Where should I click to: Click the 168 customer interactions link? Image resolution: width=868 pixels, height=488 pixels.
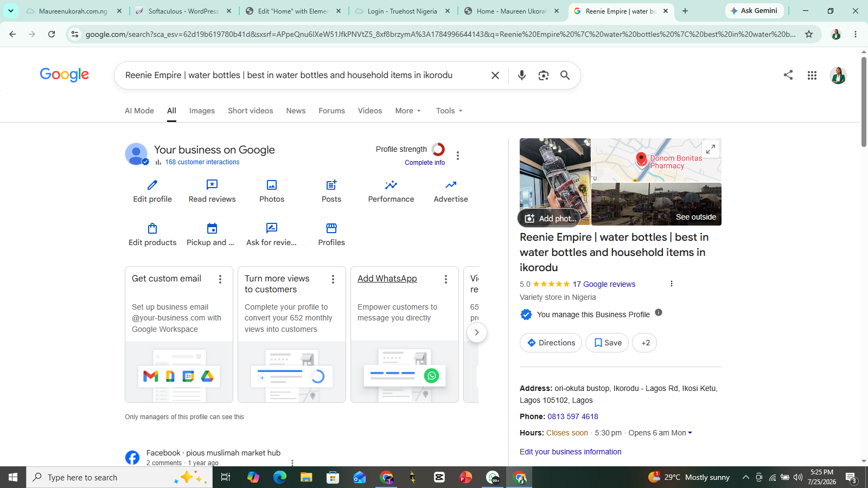pos(202,162)
